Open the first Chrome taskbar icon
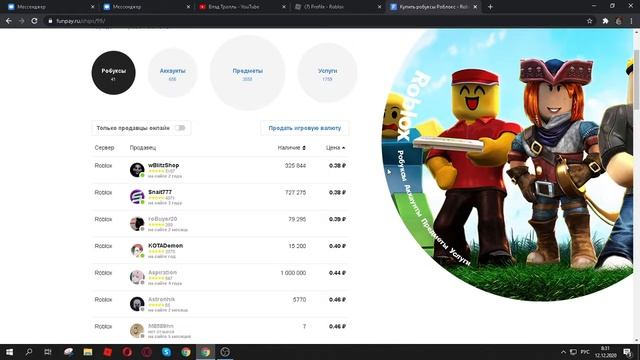 pos(186,352)
